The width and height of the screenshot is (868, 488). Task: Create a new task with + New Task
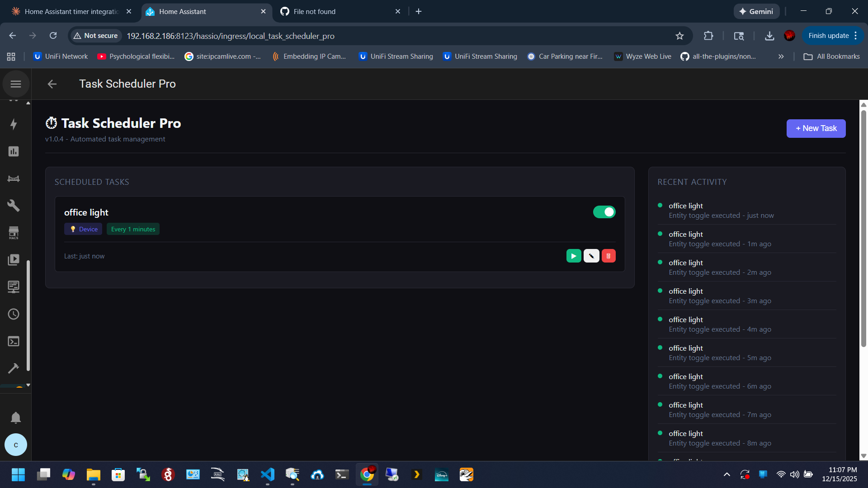tap(816, 128)
